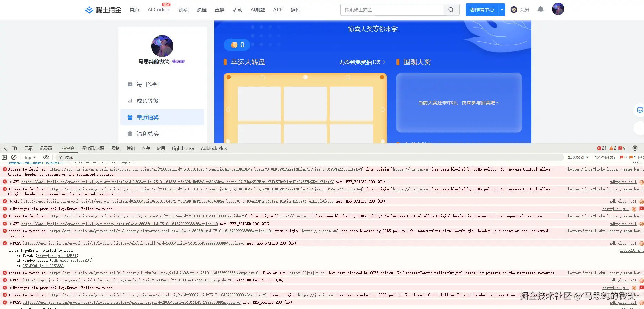644x309 pixels.
Task: Switch to the 控制台 DevTools tab
Action: [69, 148]
